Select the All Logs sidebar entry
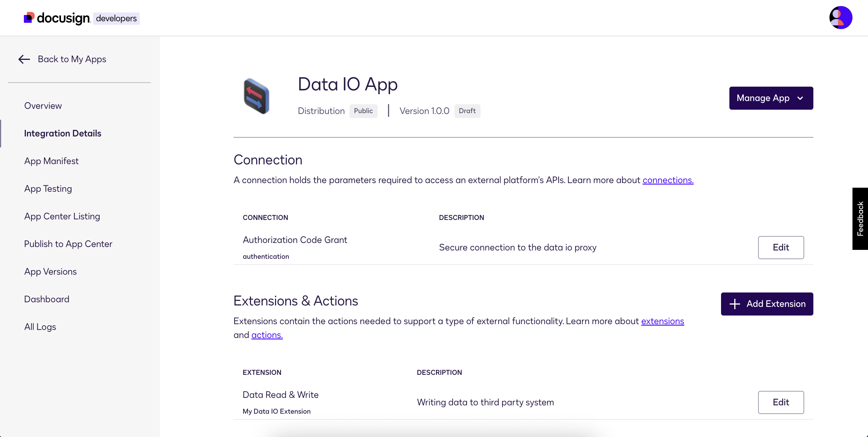Image resolution: width=868 pixels, height=437 pixels. point(40,326)
